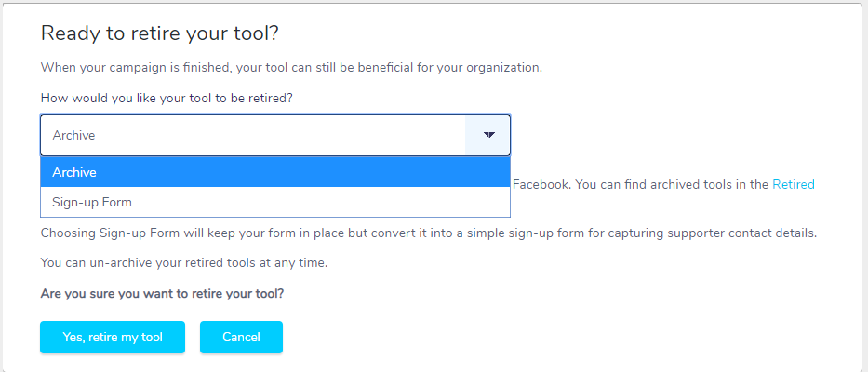Open the retirement method combo box
The image size is (868, 372).
pos(275,135)
